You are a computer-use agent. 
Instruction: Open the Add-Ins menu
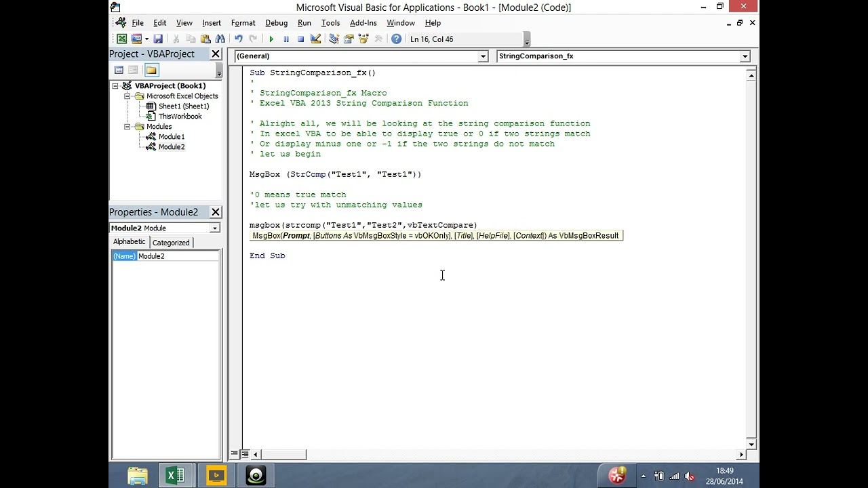coord(363,23)
